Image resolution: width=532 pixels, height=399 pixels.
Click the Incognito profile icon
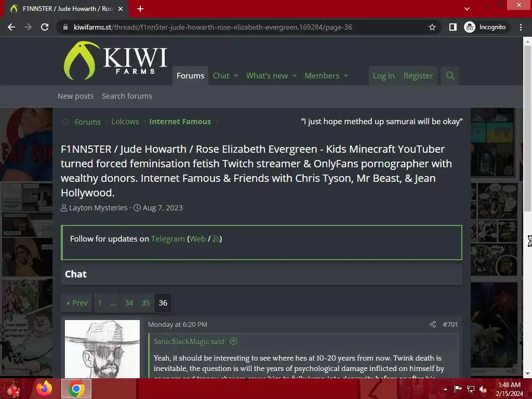tap(470, 27)
